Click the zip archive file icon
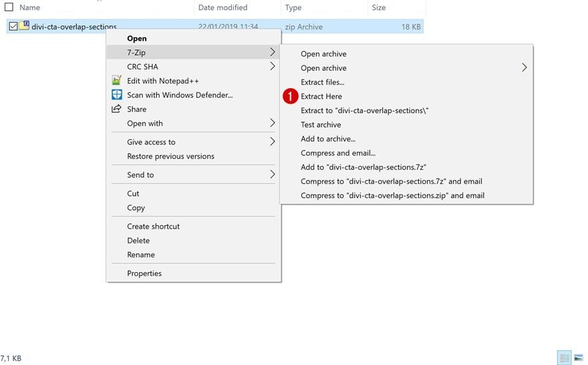Image resolution: width=588 pixels, height=365 pixels. [x=24, y=26]
